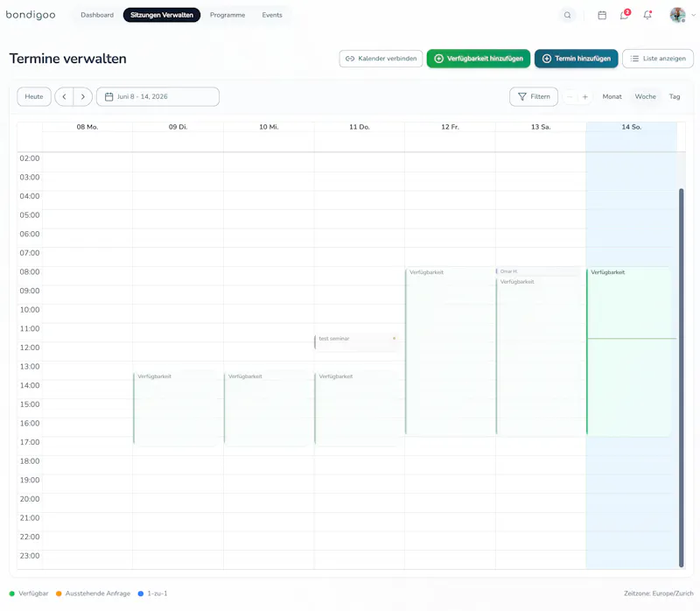The image size is (700, 611).
Task: Click the orange Ausstehende Anfrage legend dot
Action: (59, 593)
